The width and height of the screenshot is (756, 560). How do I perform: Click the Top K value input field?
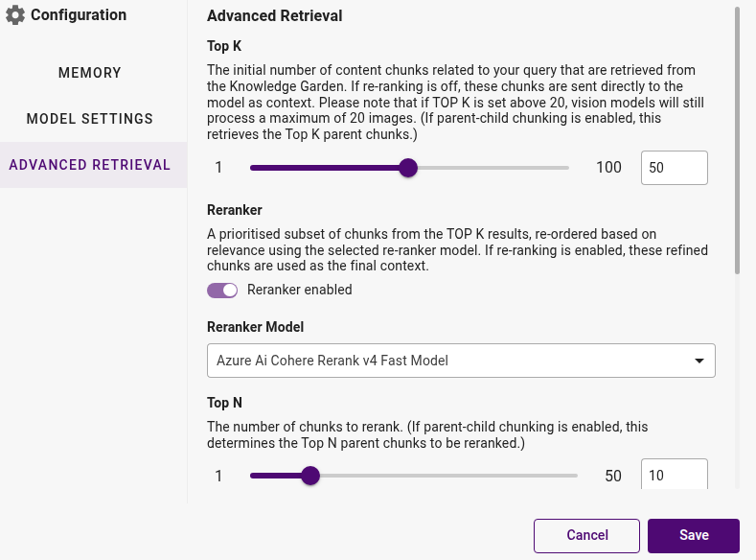click(x=674, y=168)
